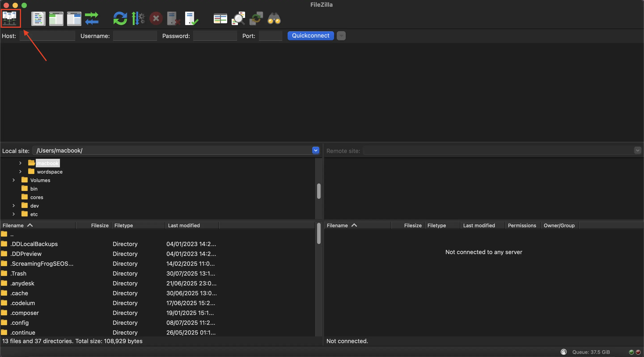Select the .DDLocalBackups directory row
This screenshot has width=644, height=357.
tap(157, 244)
